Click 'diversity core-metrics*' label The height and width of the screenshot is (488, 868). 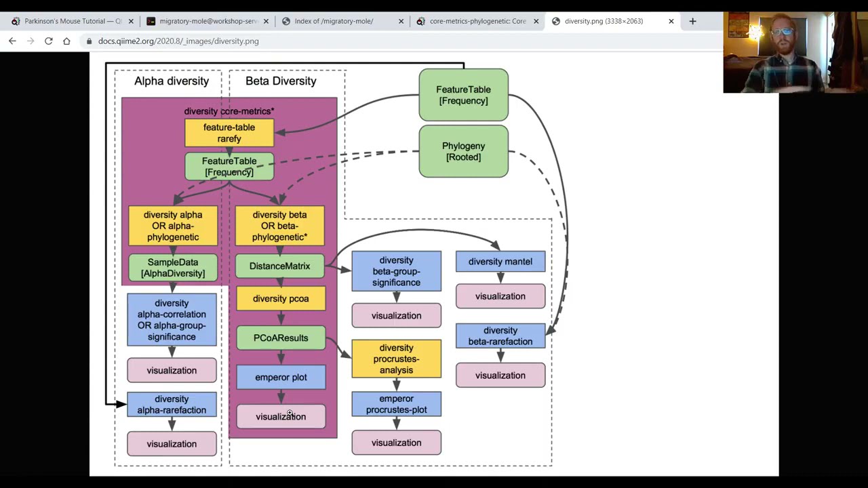click(229, 111)
